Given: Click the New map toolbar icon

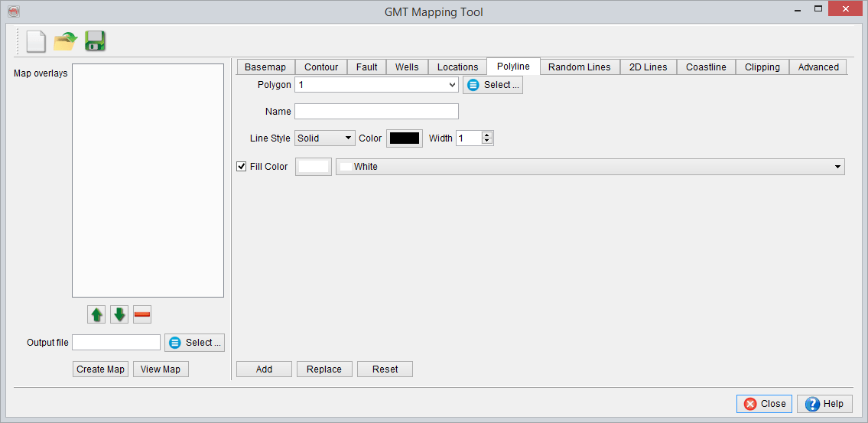Looking at the screenshot, I should click(x=36, y=41).
